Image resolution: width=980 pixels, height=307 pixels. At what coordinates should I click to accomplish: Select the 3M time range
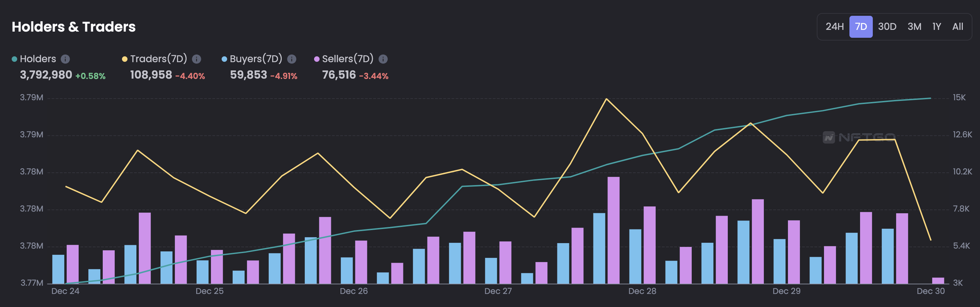coord(914,27)
